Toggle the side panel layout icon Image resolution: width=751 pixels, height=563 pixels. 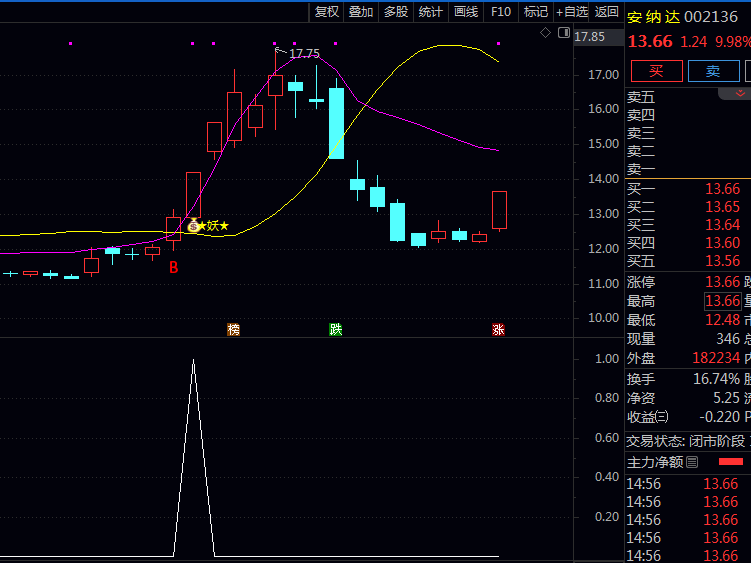pos(559,33)
